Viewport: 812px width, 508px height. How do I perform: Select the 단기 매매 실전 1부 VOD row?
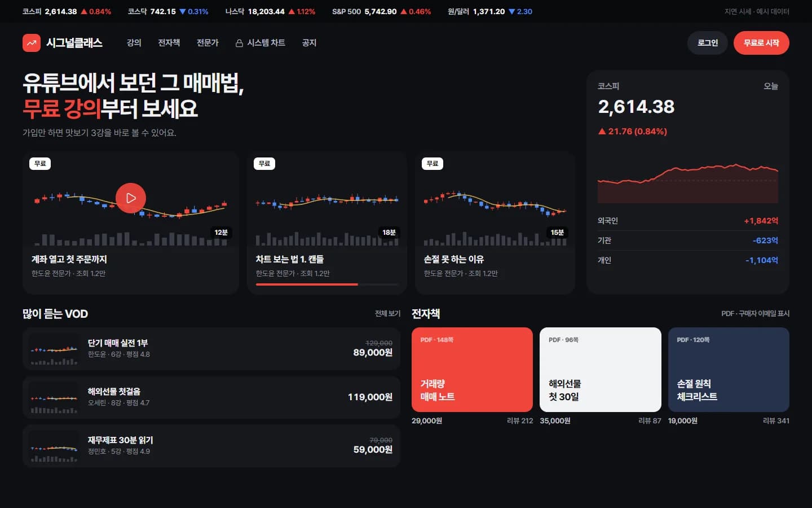coord(211,349)
